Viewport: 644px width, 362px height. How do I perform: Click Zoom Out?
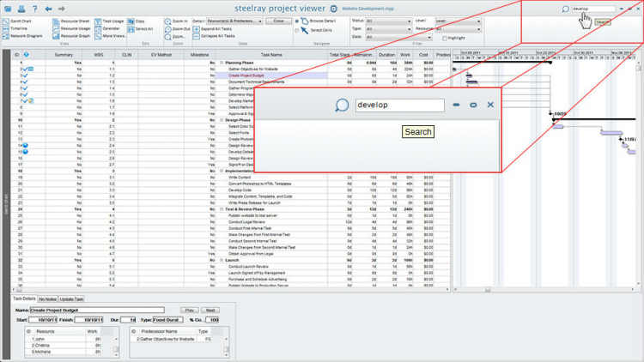coord(178,29)
